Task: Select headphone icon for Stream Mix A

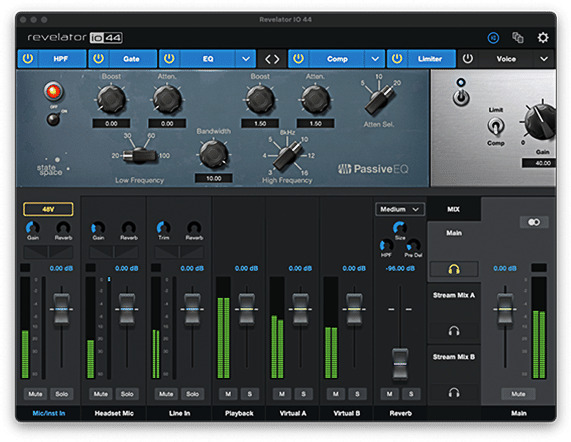Action: (x=454, y=331)
